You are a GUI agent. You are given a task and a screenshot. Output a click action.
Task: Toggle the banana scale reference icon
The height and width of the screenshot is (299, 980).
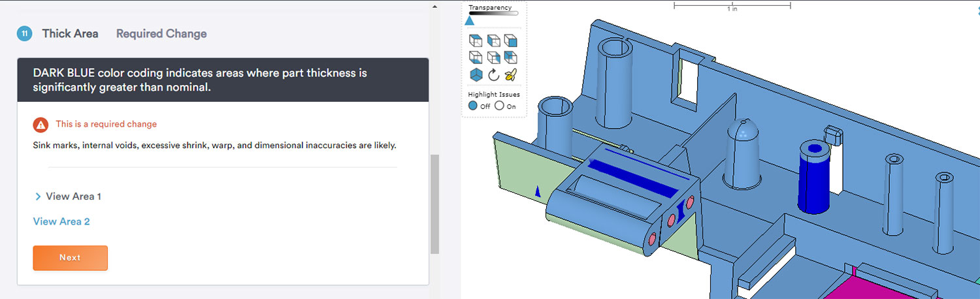(x=511, y=74)
